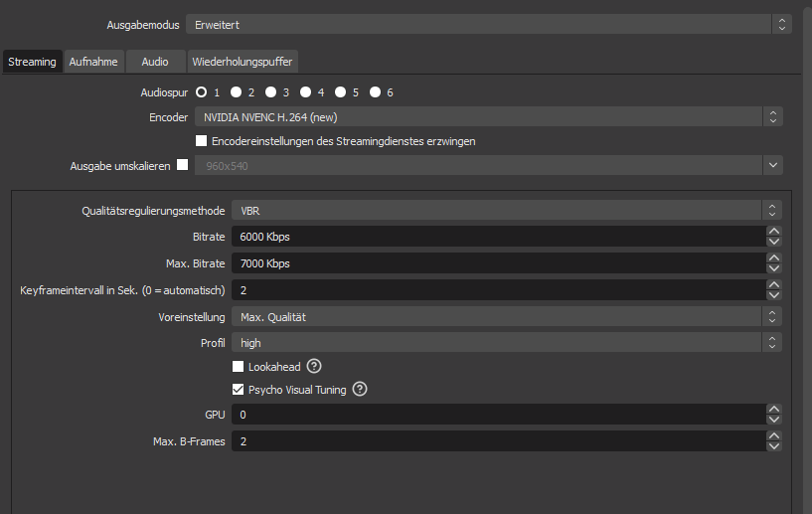Open the Ausgabemodus dropdown

(x=488, y=24)
